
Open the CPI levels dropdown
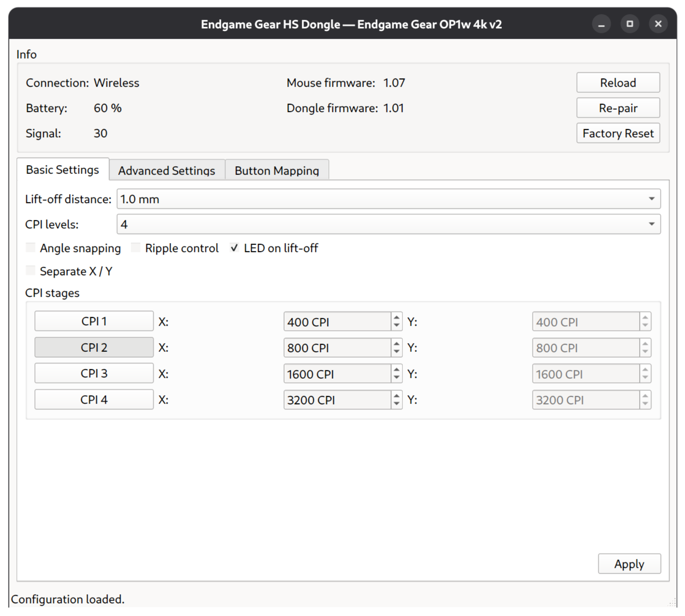tap(389, 224)
